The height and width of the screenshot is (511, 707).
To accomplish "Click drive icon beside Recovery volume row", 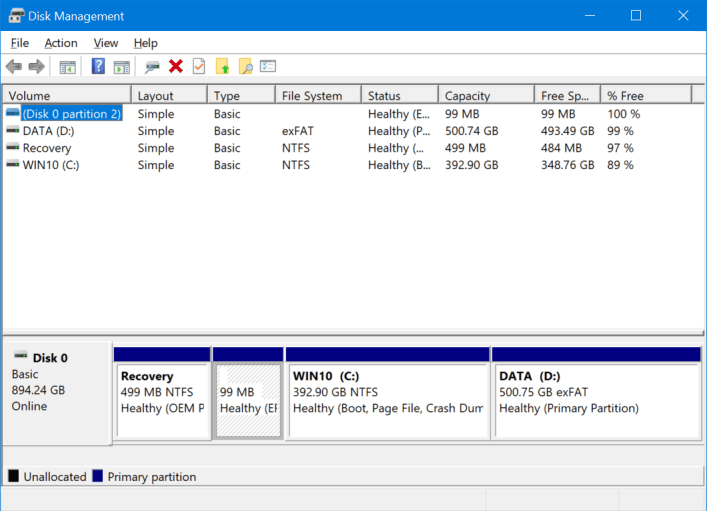I will 13,147.
